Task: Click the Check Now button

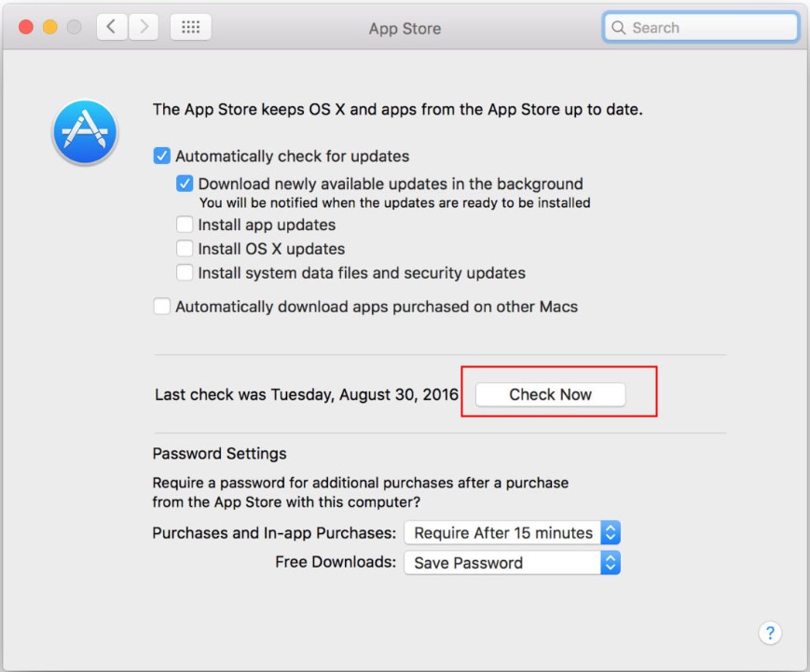Action: click(x=550, y=394)
